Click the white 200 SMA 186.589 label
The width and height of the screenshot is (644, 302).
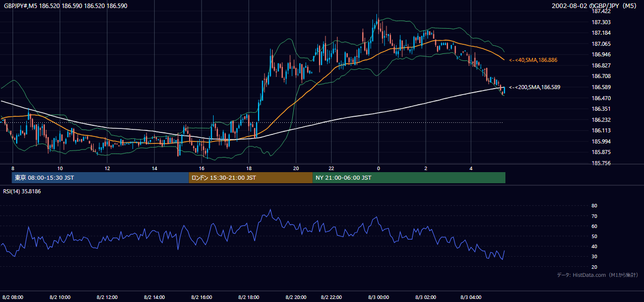point(535,87)
